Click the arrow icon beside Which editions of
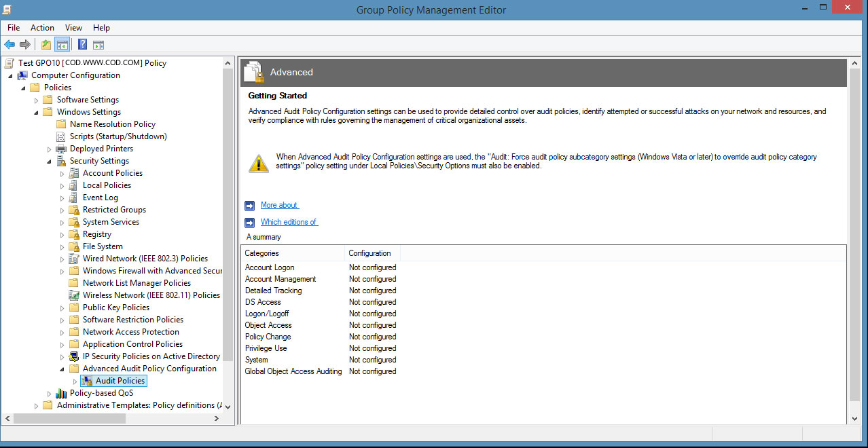 tap(249, 222)
